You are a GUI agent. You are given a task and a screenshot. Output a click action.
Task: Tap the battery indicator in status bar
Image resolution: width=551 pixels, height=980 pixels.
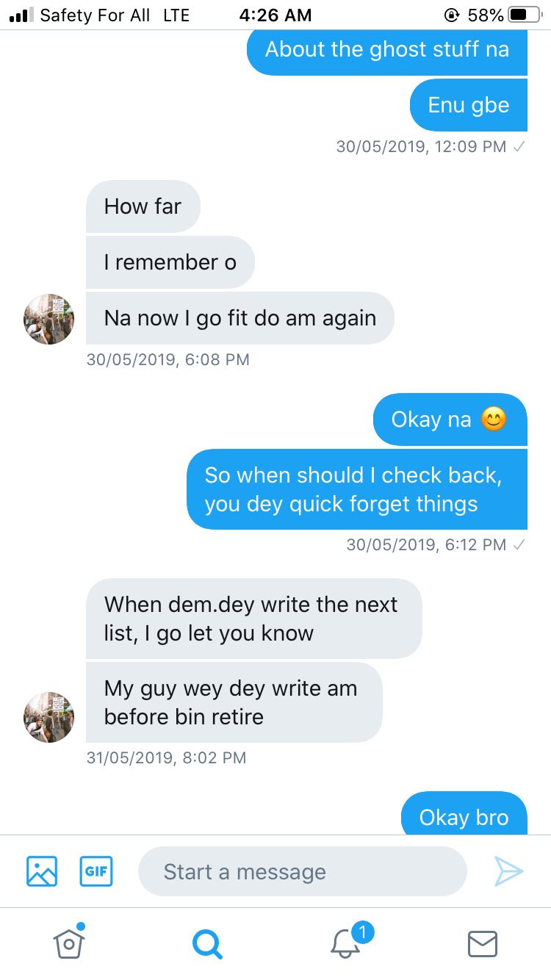click(x=522, y=15)
